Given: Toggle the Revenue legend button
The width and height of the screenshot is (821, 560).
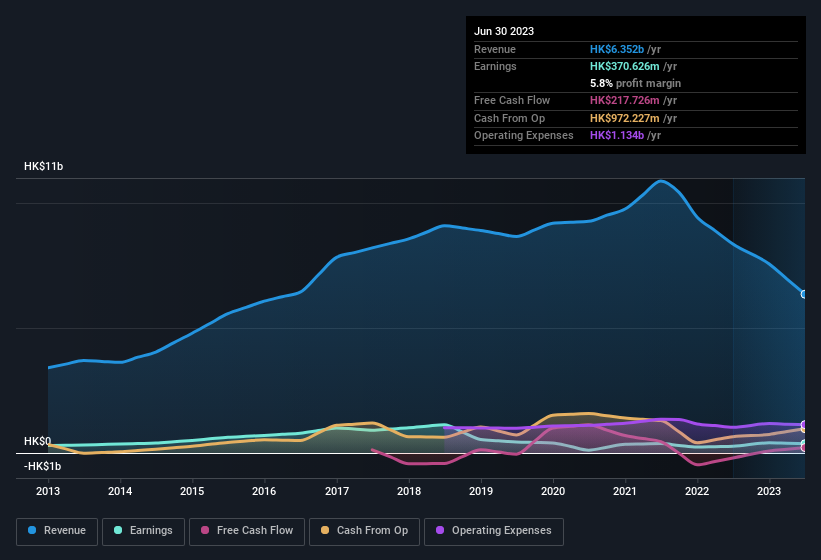Looking at the screenshot, I should [57, 531].
